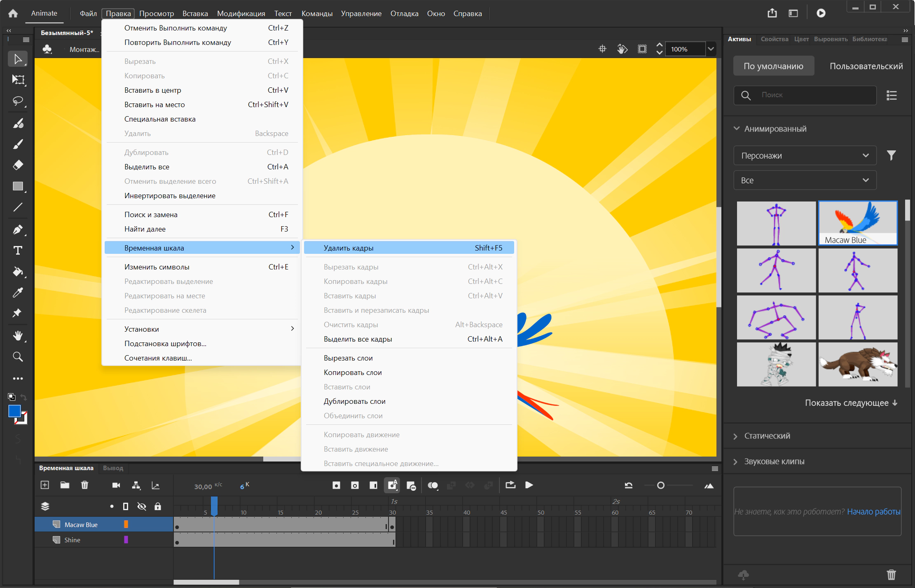Test the movie with the play circle icon
915x588 pixels.
pyautogui.click(x=821, y=13)
